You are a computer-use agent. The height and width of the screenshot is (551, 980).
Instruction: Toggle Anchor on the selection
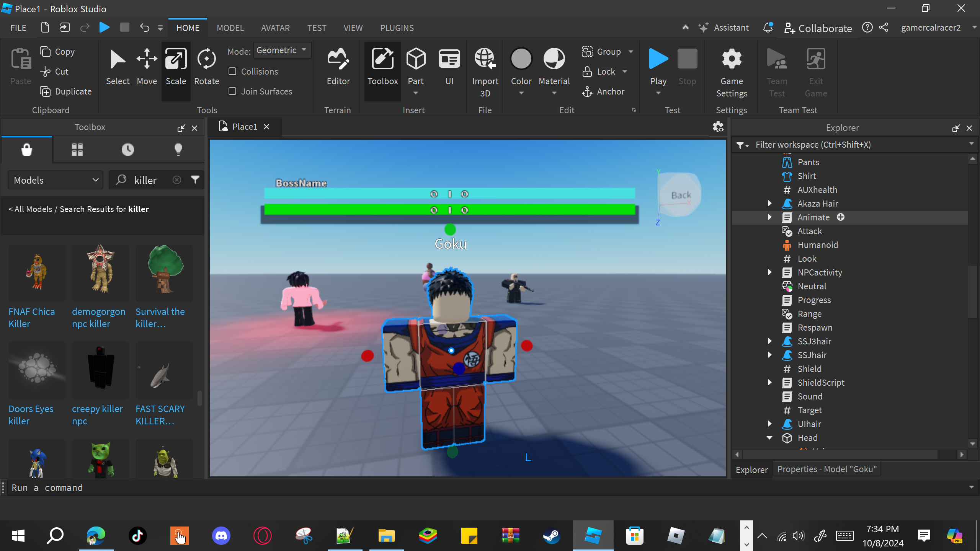(x=603, y=91)
